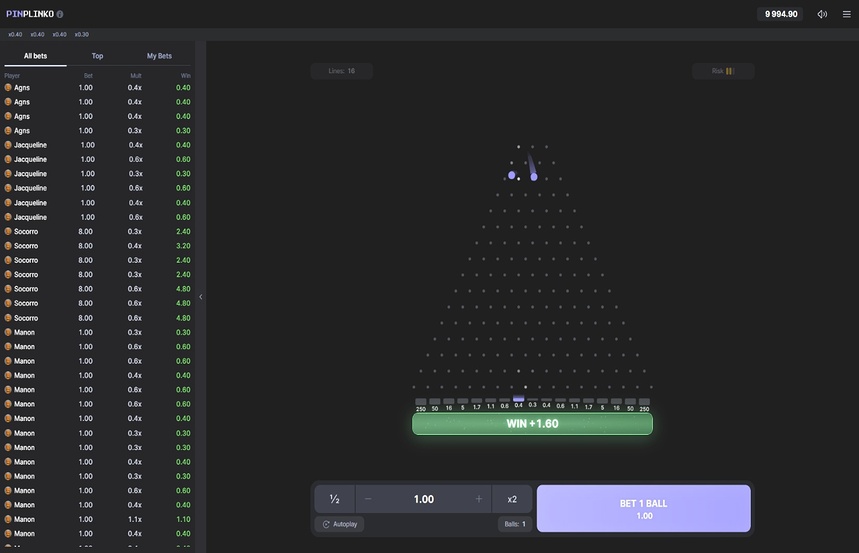Viewport: 859px width, 553px height.
Task: Click the info icon beside PinPlinko logo
Action: (60, 14)
